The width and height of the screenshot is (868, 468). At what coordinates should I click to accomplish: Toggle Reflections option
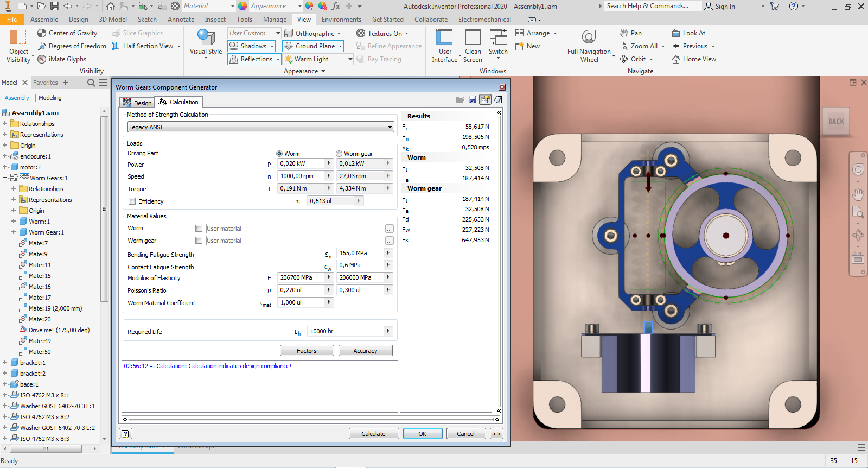coord(251,59)
